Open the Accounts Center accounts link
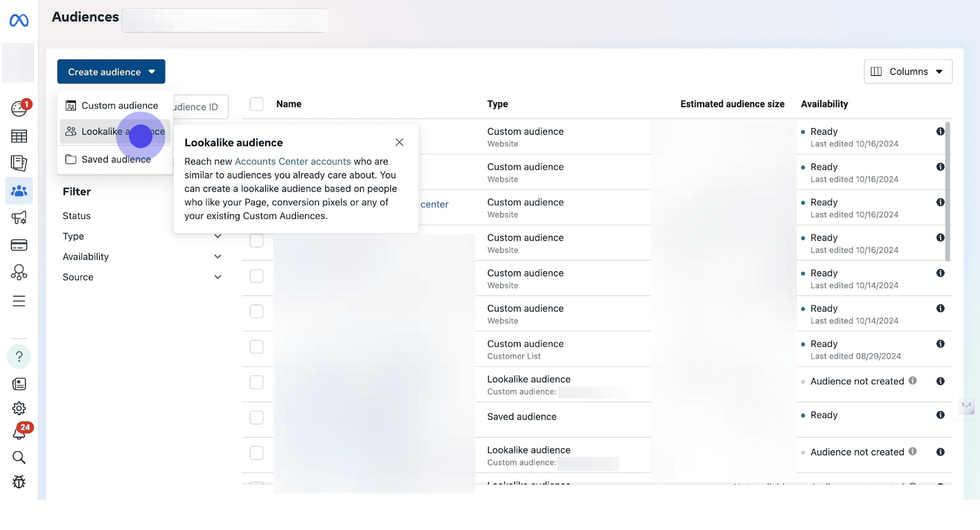Screen dimensions: 980x530 [x=293, y=161]
